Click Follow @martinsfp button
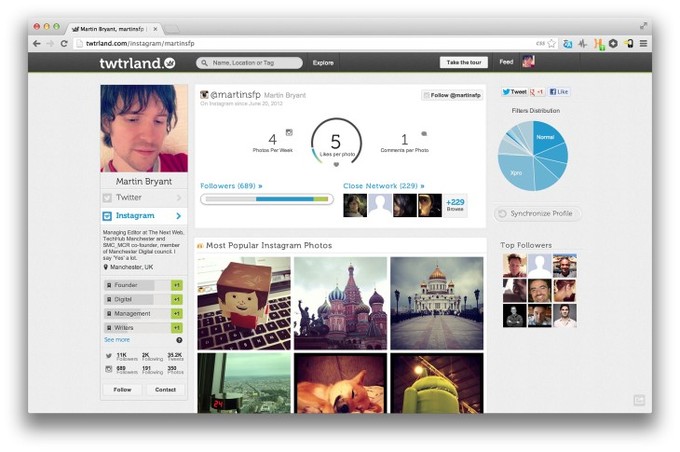680x452 pixels. click(452, 95)
